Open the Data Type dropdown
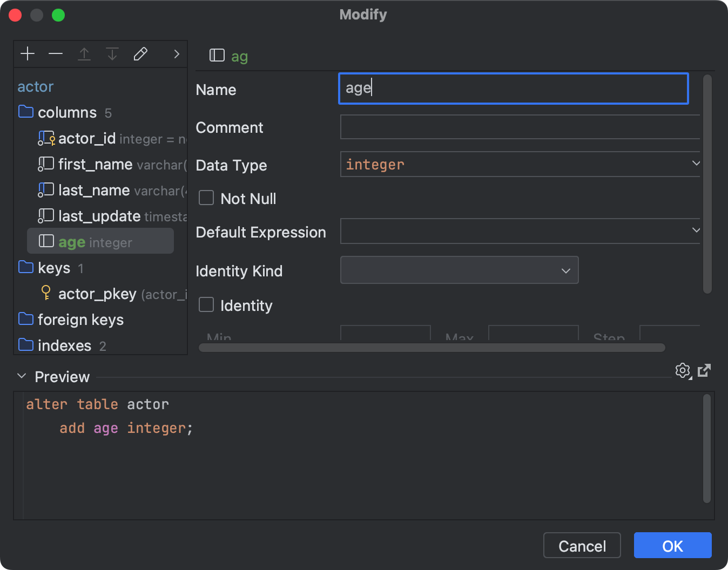This screenshot has height=570, width=728. point(696,164)
